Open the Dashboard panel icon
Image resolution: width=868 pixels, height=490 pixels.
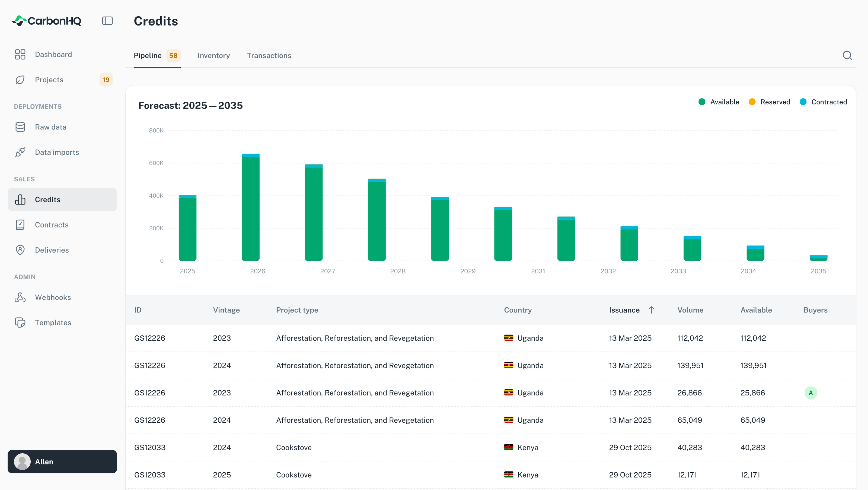pyautogui.click(x=20, y=54)
